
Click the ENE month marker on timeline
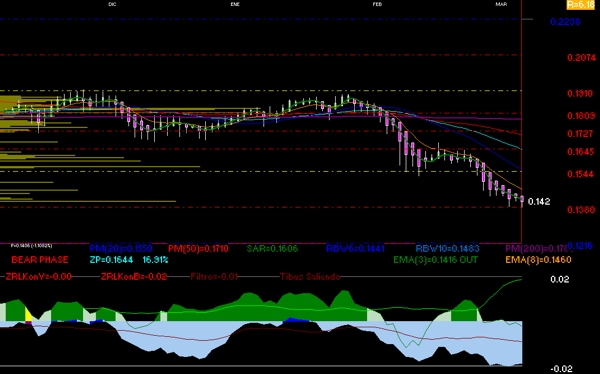tap(235, 4)
